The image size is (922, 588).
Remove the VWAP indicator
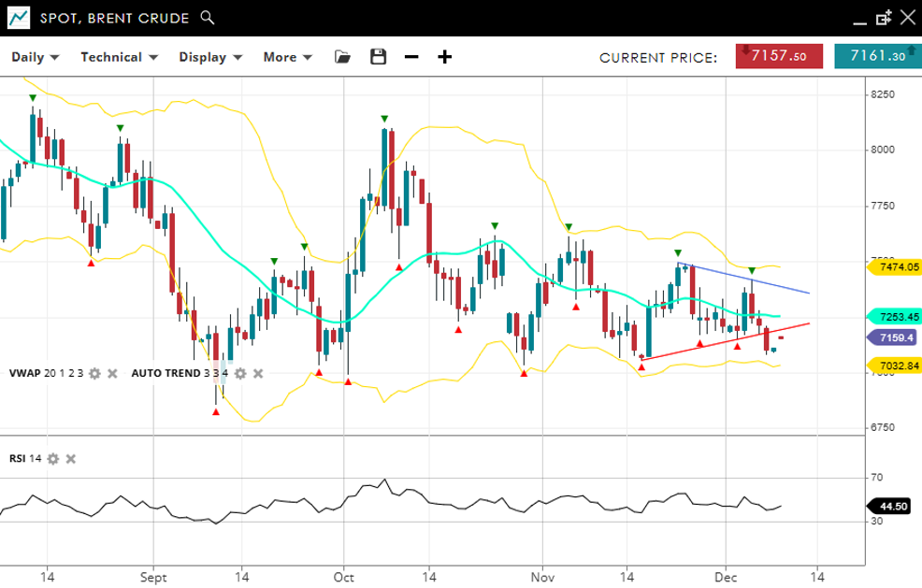(x=112, y=373)
